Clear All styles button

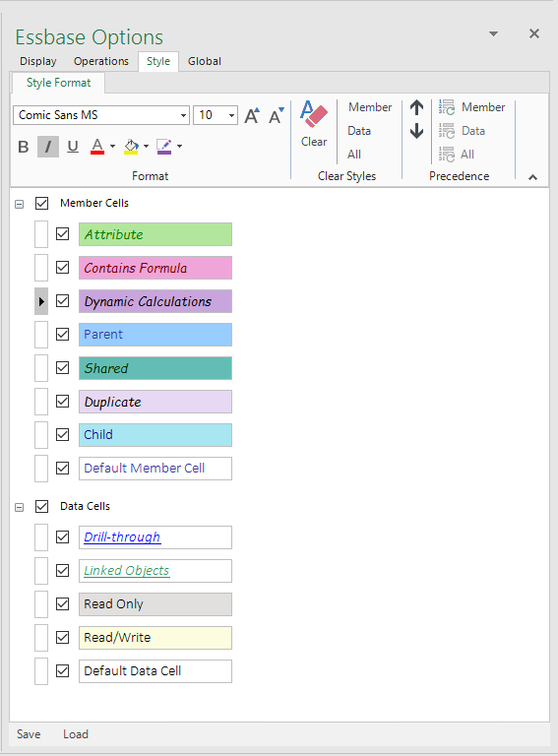pos(354,155)
